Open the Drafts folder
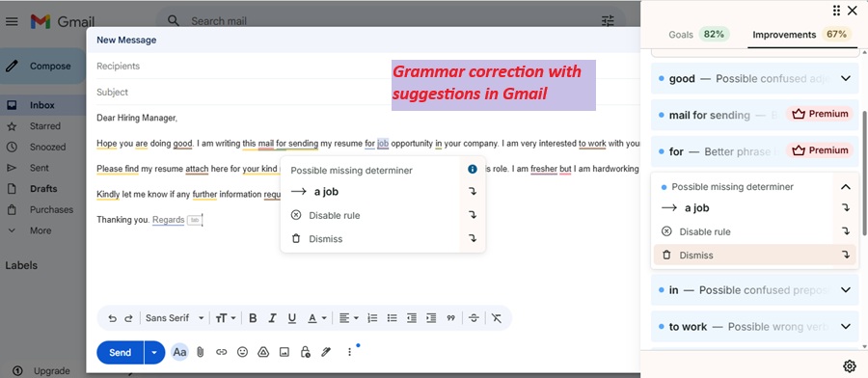Image resolution: width=868 pixels, height=378 pixels. pos(43,189)
